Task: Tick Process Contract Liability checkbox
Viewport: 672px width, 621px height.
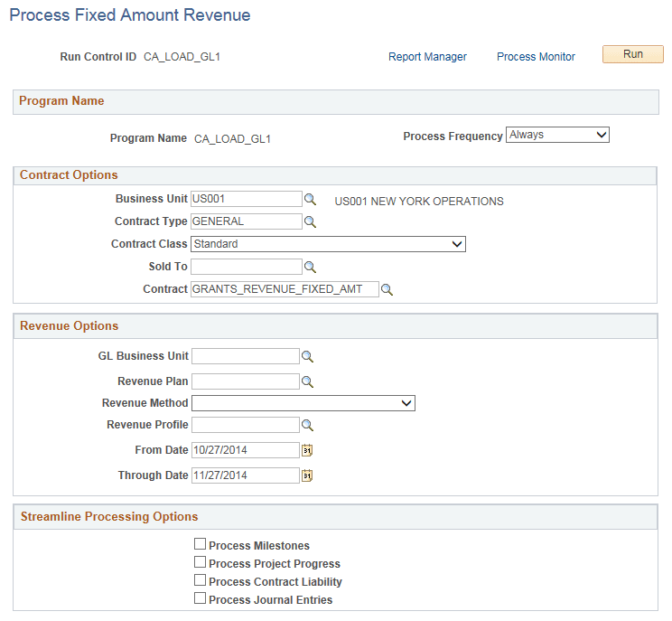Action: click(x=200, y=579)
